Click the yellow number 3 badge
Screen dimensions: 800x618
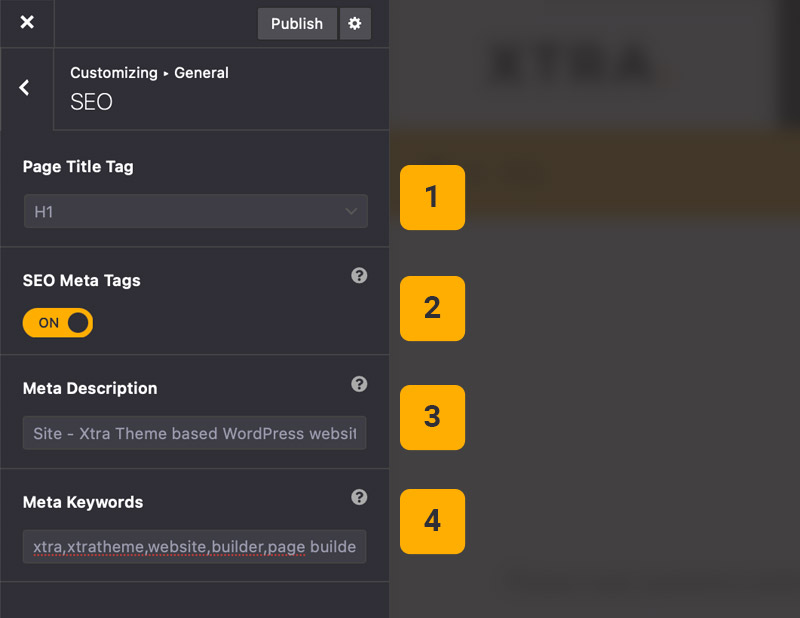pos(432,416)
